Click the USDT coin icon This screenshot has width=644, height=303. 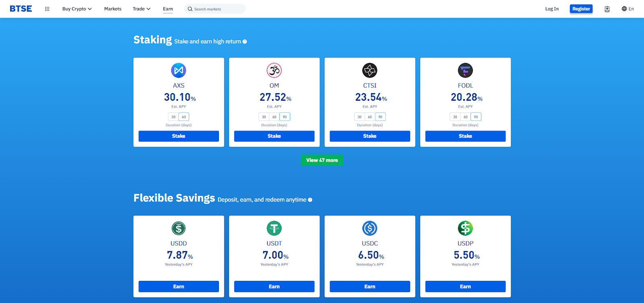[274, 228]
